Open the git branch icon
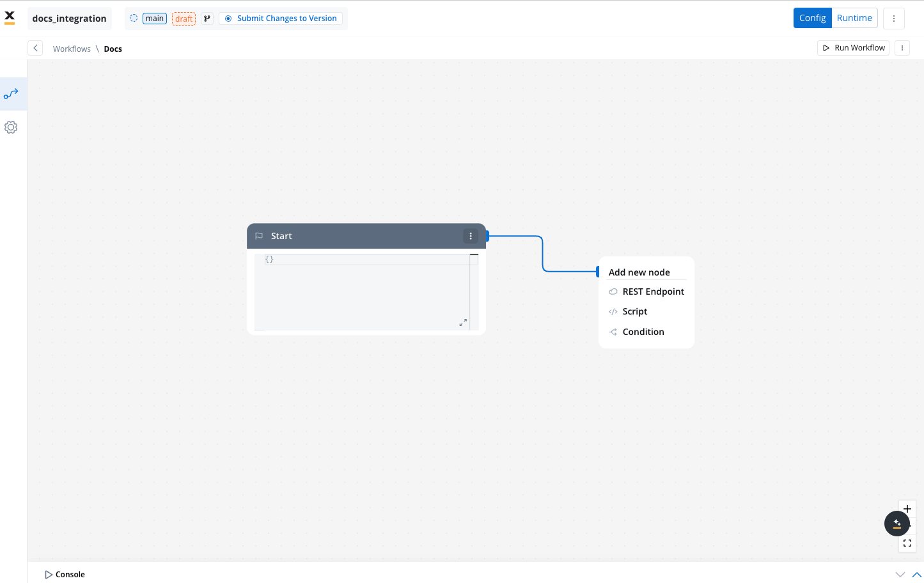The width and height of the screenshot is (924, 583). click(x=207, y=19)
